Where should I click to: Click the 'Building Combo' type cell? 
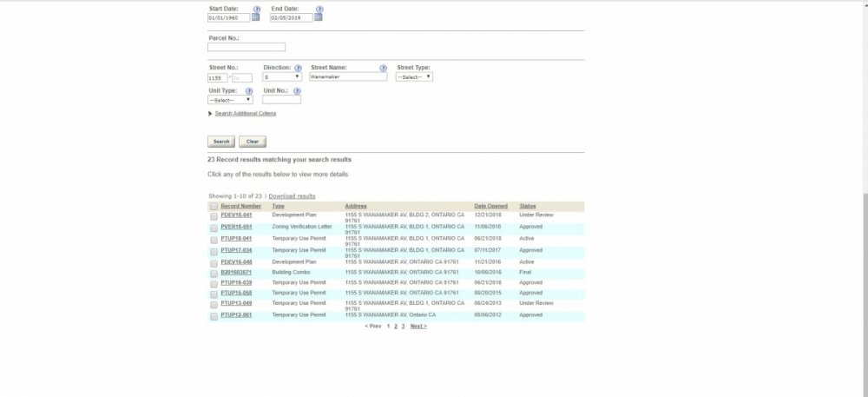pyautogui.click(x=291, y=273)
